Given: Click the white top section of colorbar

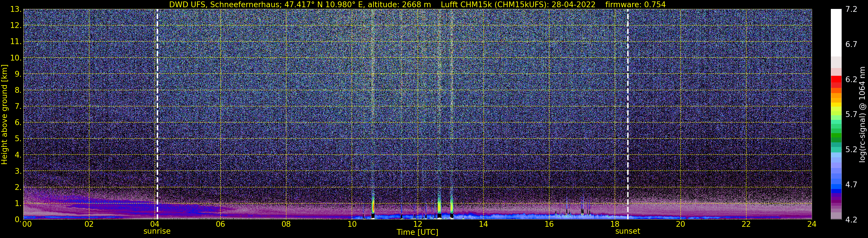Looking at the screenshot, I should click(x=836, y=33).
